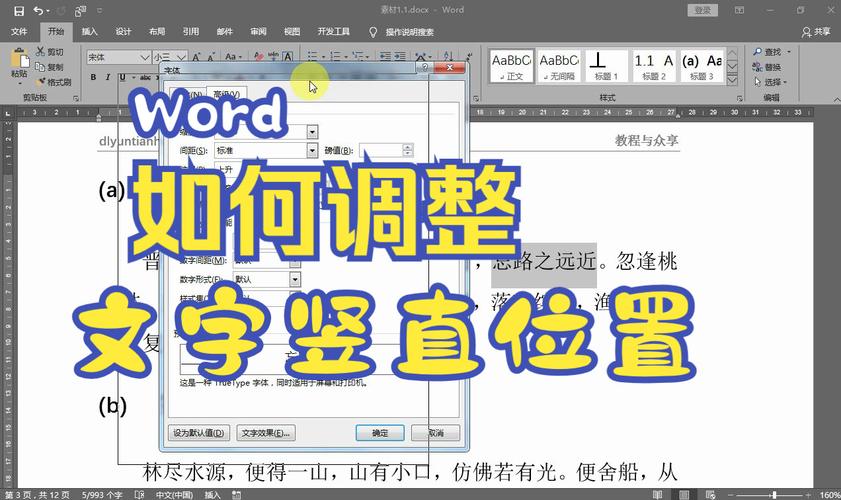Sort paragraphs with the A-Z sort icon
The image size is (841, 500).
[x=448, y=56]
